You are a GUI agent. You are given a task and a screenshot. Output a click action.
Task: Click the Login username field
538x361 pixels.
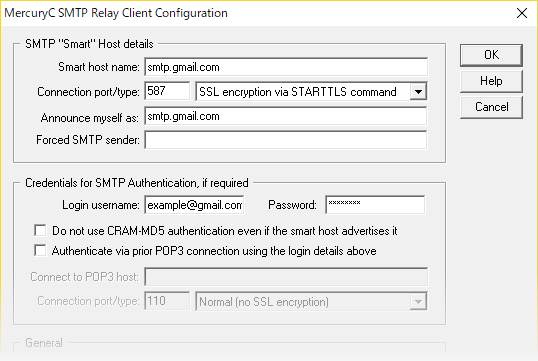pos(194,205)
